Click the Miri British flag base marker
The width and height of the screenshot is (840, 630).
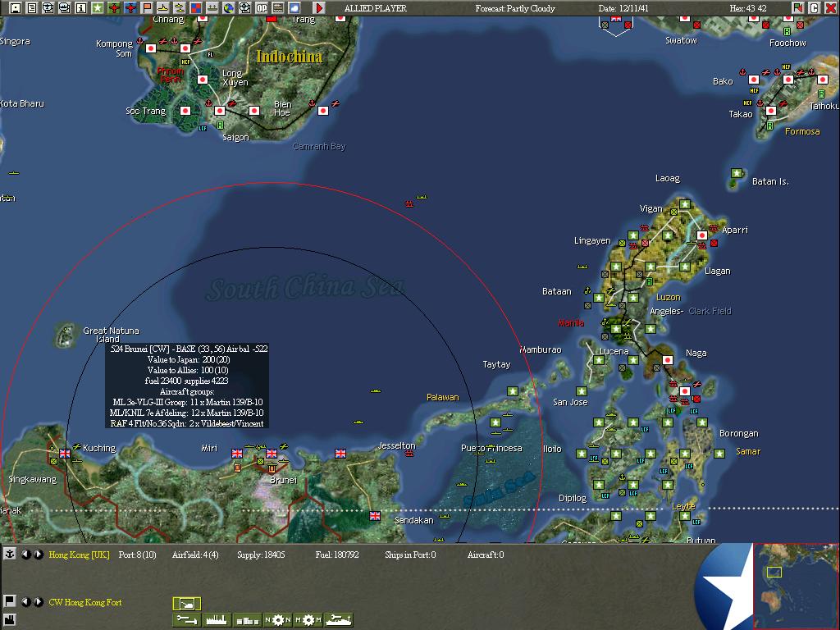point(237,454)
